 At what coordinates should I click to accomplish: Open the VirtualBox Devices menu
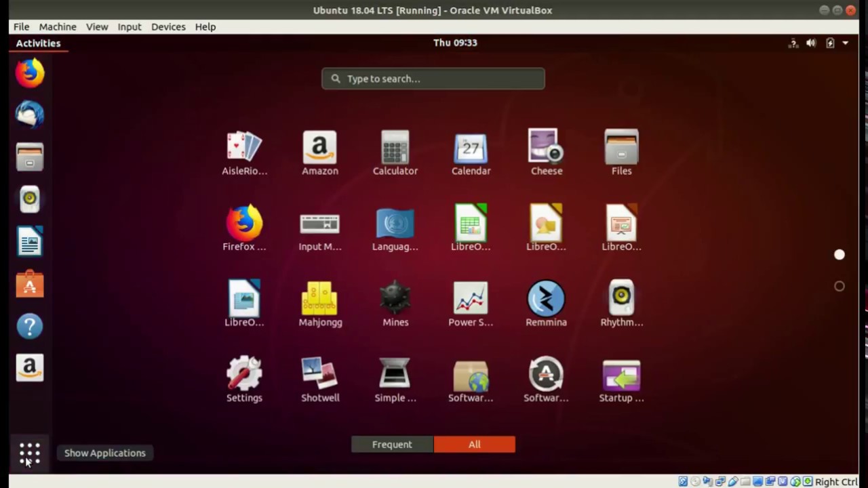[x=168, y=27]
